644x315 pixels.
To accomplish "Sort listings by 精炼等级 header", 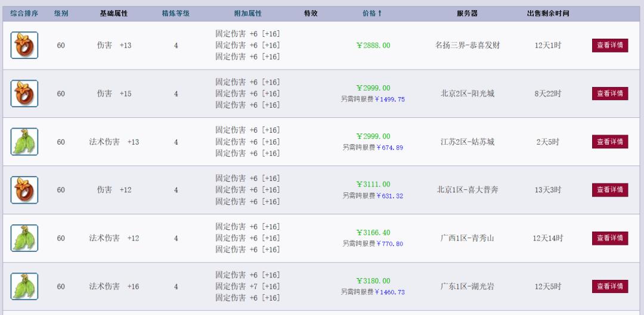I will click(176, 13).
